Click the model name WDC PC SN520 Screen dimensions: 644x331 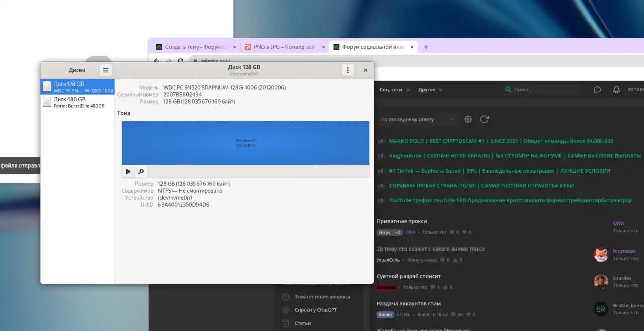click(224, 87)
